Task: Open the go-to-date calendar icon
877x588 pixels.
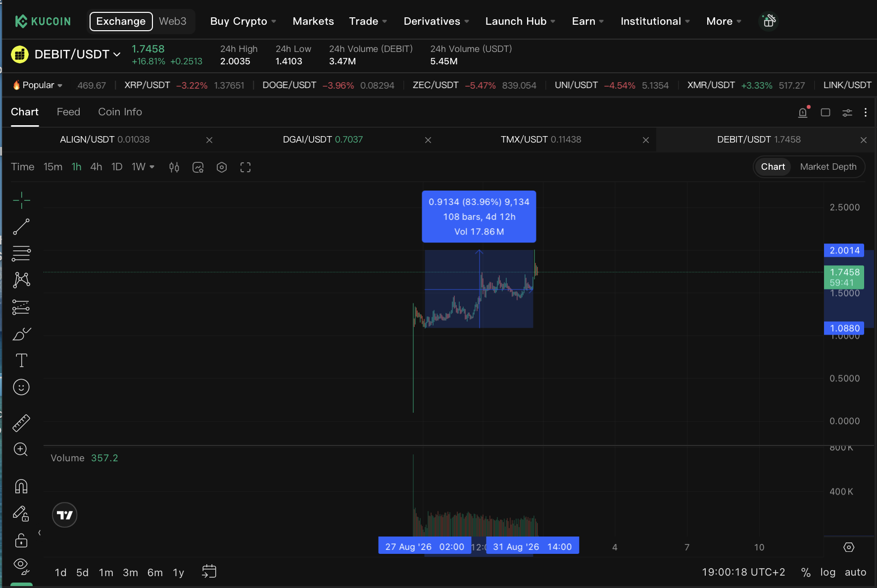Action: pyautogui.click(x=209, y=572)
